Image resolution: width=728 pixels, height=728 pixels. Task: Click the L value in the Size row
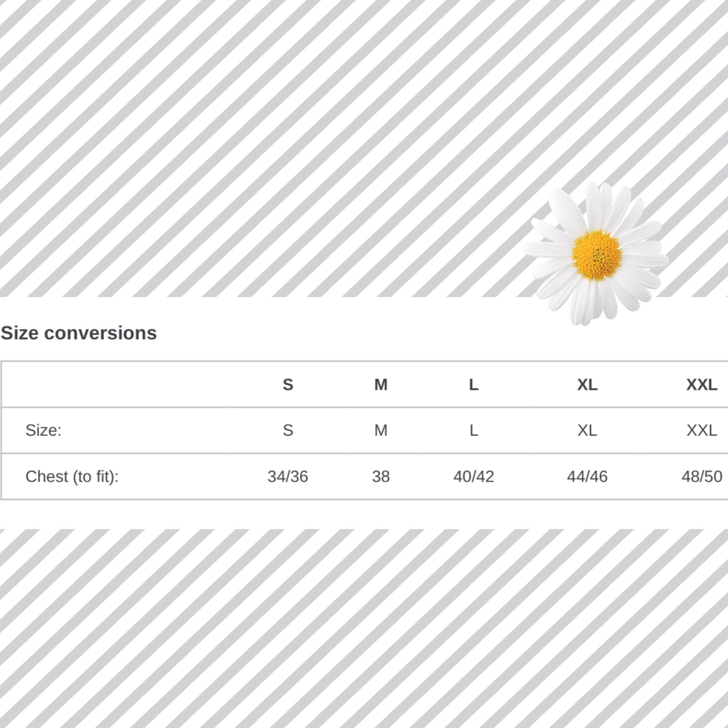point(474,430)
